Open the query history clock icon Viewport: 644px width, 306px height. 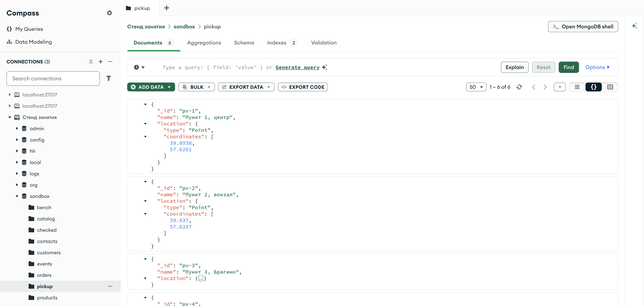point(139,67)
